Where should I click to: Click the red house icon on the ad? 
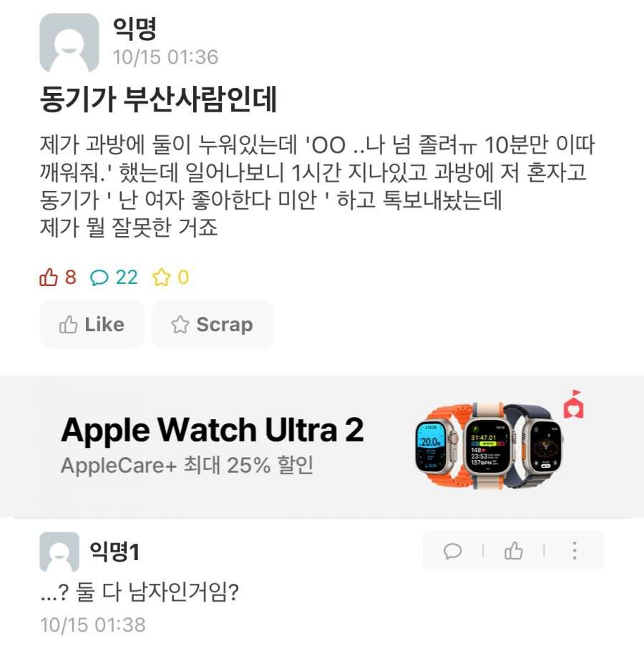click(574, 405)
